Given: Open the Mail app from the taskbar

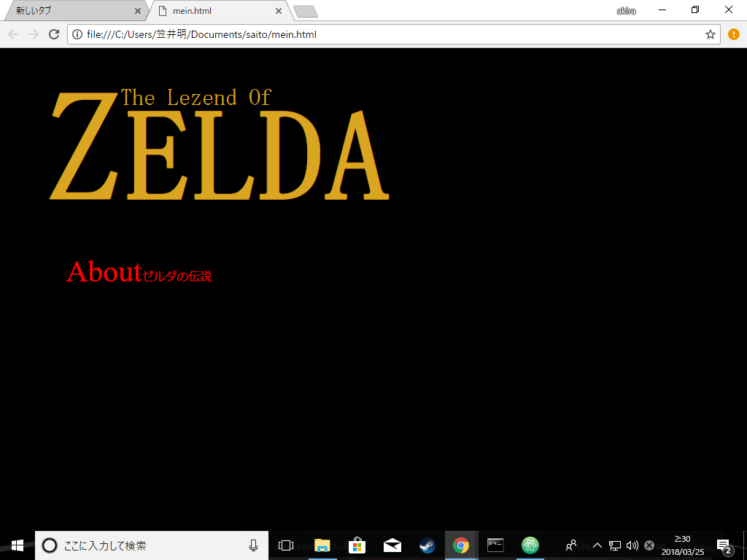Looking at the screenshot, I should tap(392, 545).
